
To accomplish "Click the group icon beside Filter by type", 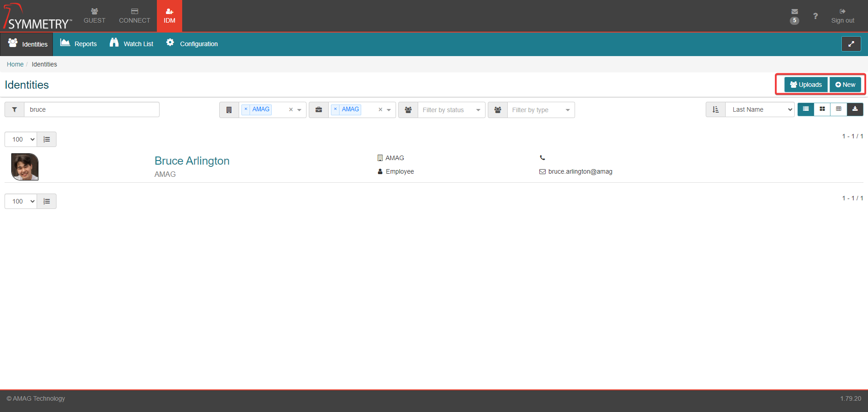I will click(x=498, y=110).
